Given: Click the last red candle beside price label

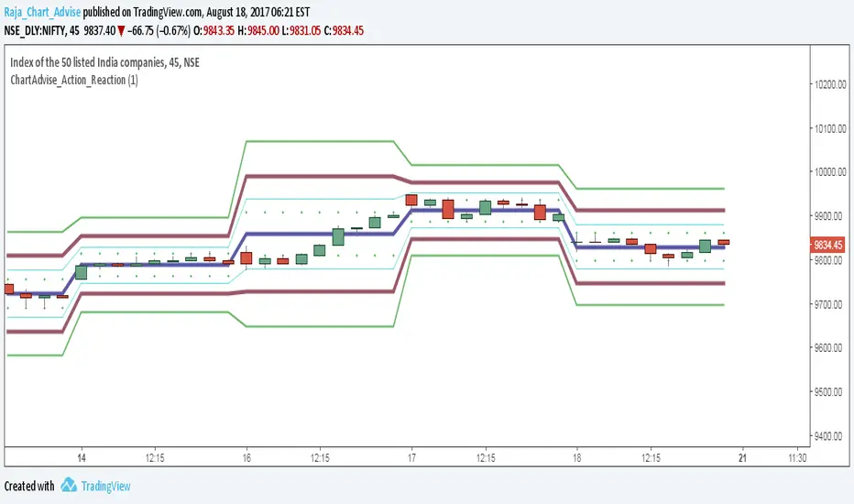Looking at the screenshot, I should point(723,243).
